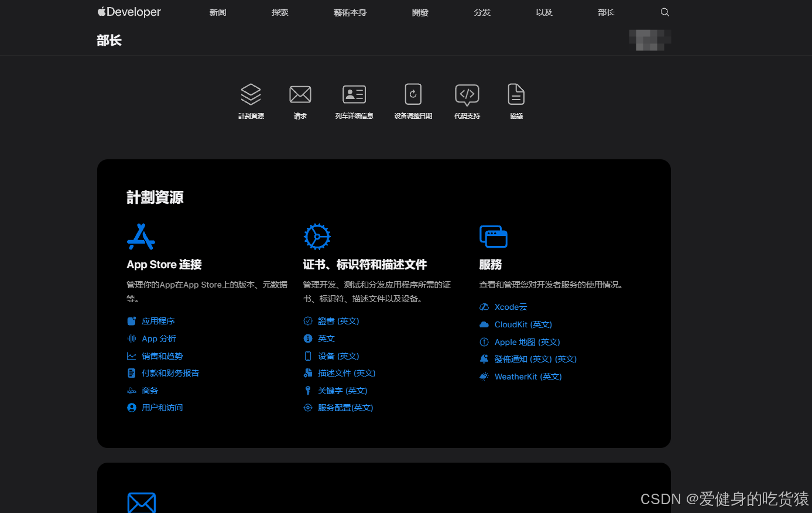Open the 藝術本身 nav menu item
Screen dimensions: 812x513
coord(350,12)
